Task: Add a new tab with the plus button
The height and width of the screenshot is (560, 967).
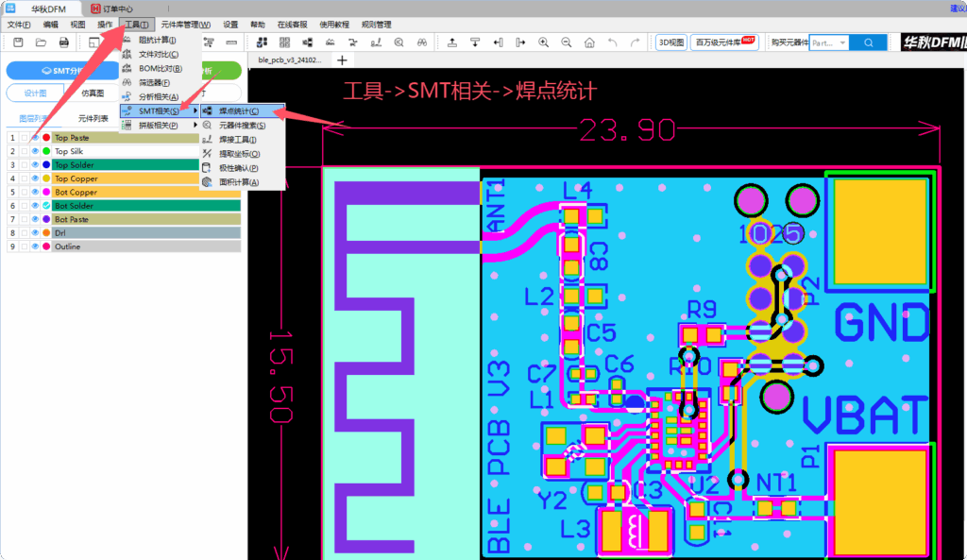Action: (x=342, y=59)
